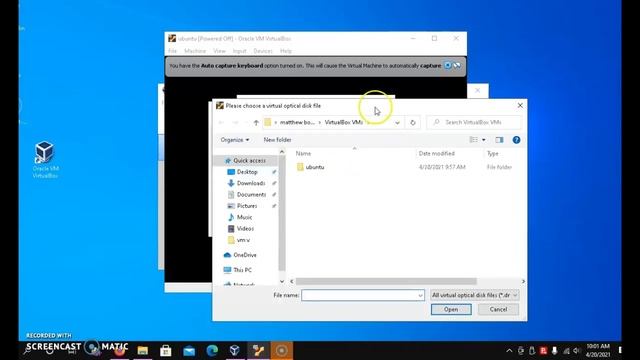Open the Help menu in VirtualBox VM window

(286, 51)
